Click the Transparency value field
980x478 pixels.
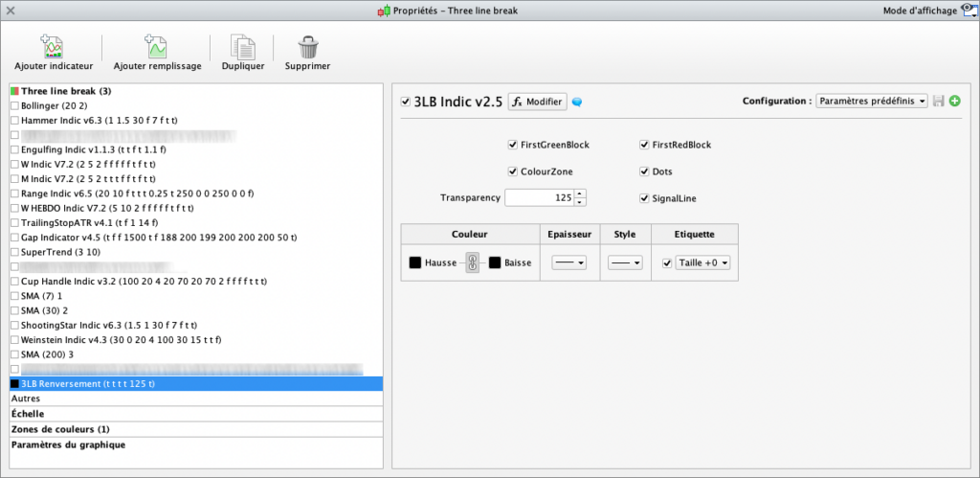pos(540,198)
